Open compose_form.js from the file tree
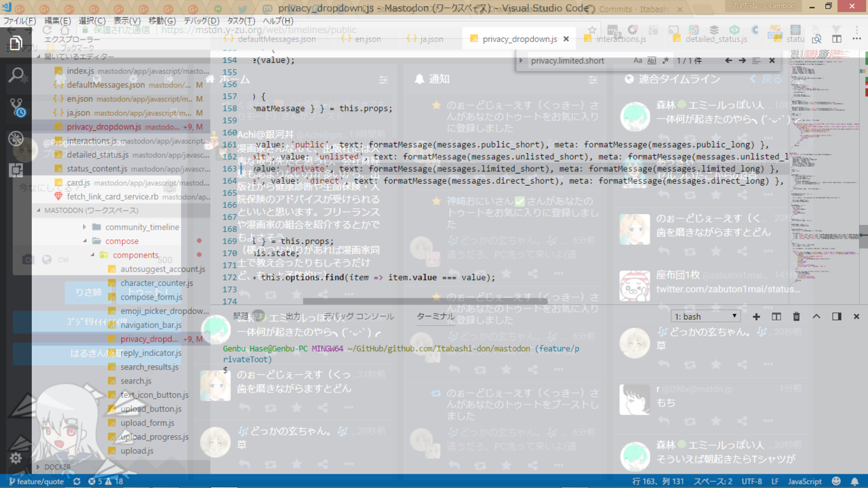Viewport: 868px width, 488px height. [151, 298]
